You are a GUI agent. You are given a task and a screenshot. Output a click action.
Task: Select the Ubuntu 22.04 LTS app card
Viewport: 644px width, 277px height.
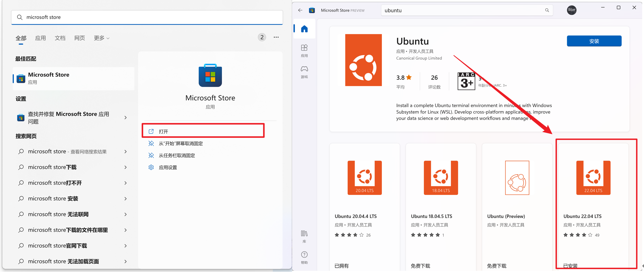tap(593, 206)
